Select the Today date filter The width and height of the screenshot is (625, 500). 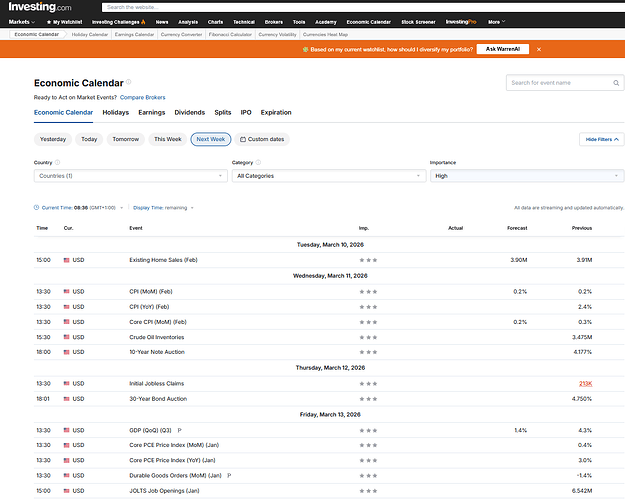[x=89, y=139]
